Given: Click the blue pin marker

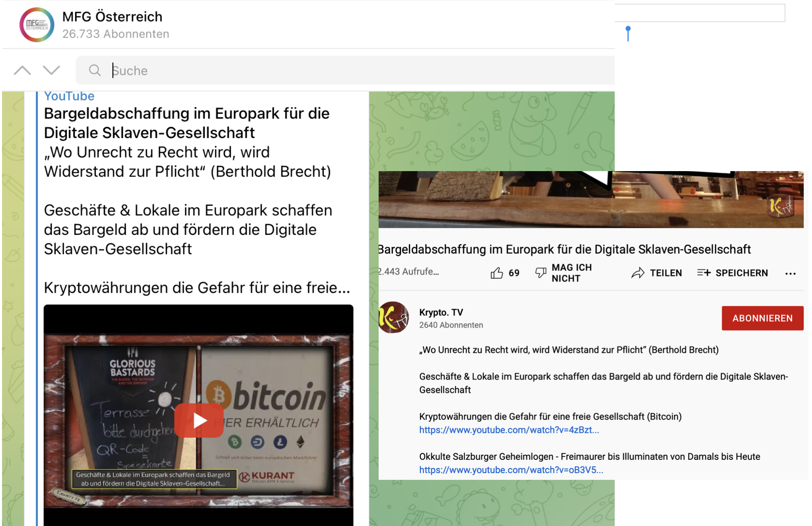Looking at the screenshot, I should pyautogui.click(x=628, y=33).
